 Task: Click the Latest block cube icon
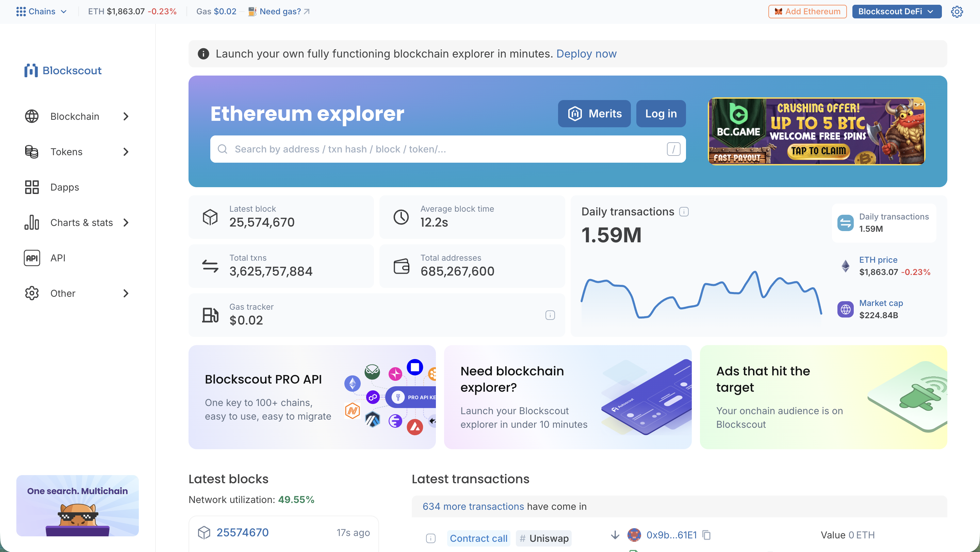coord(210,217)
